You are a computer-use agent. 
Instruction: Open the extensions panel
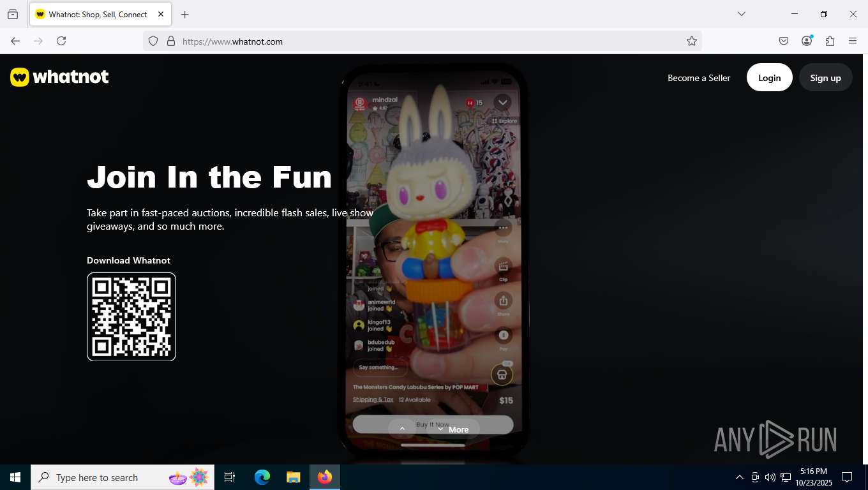tap(830, 41)
